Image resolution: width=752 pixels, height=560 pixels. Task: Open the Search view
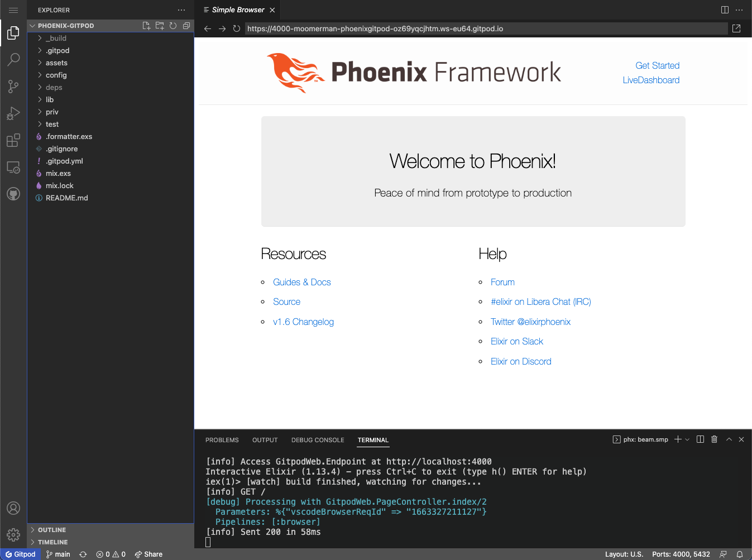click(x=13, y=59)
